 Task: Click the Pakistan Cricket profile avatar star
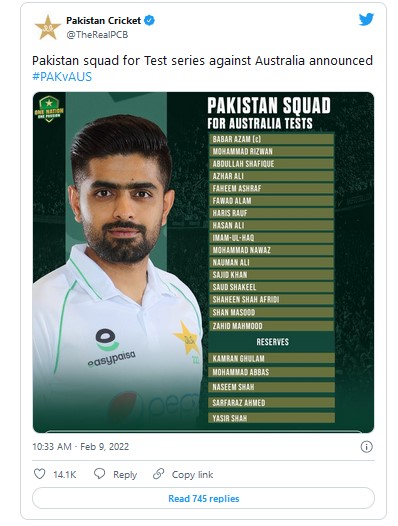click(x=48, y=27)
